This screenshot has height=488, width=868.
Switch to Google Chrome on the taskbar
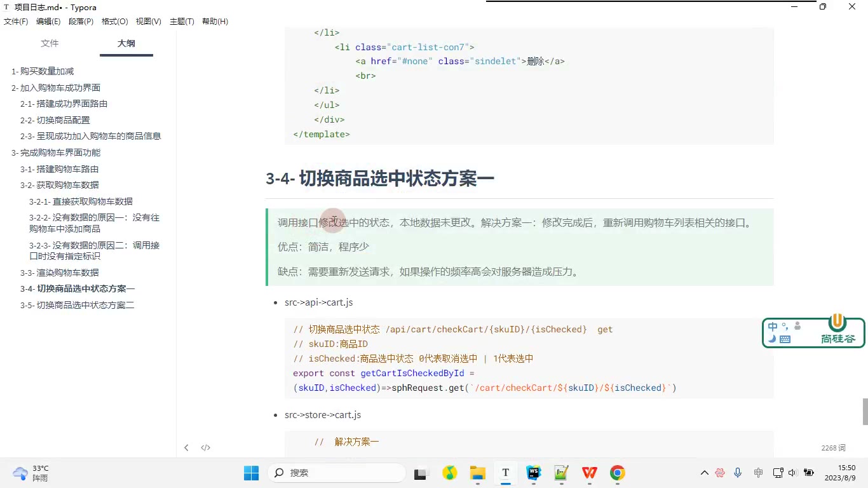click(x=618, y=473)
